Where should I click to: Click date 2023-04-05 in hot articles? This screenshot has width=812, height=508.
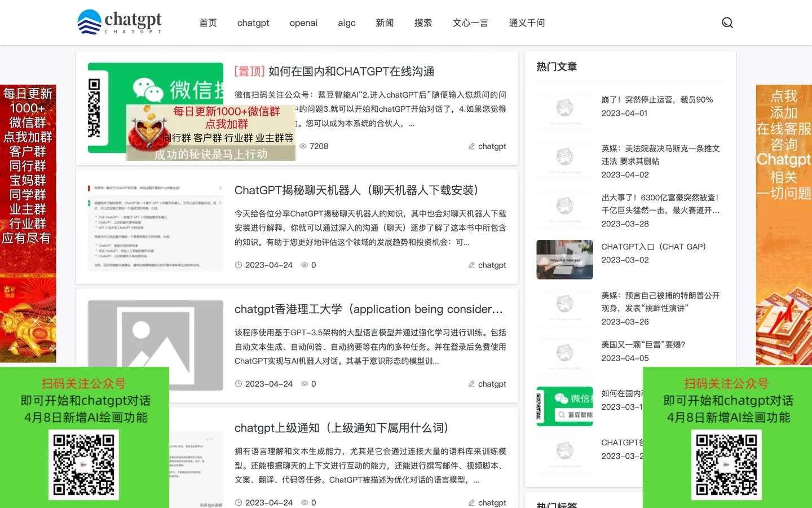[625, 358]
